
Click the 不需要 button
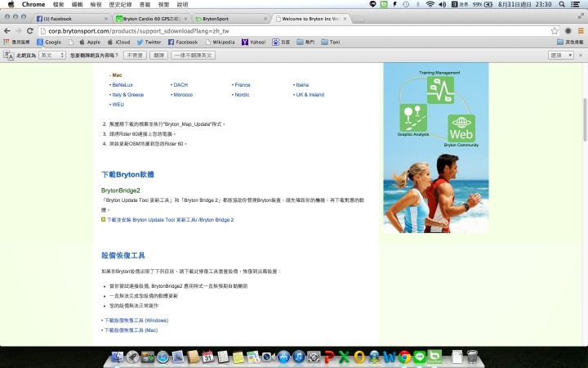point(135,56)
